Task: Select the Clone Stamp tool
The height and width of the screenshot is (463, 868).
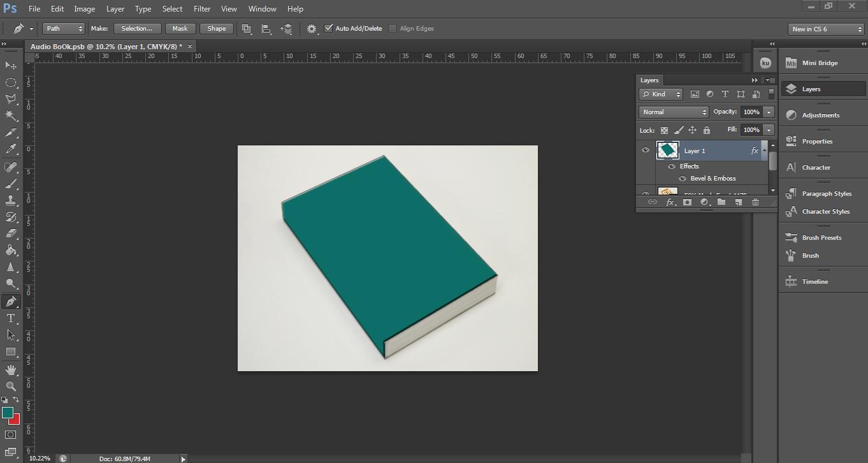Action: click(x=11, y=200)
